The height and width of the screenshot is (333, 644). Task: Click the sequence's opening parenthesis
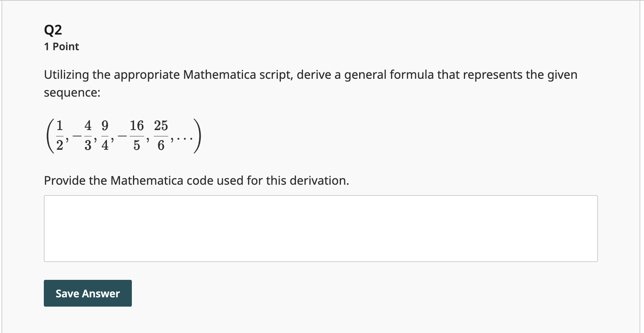(49, 135)
